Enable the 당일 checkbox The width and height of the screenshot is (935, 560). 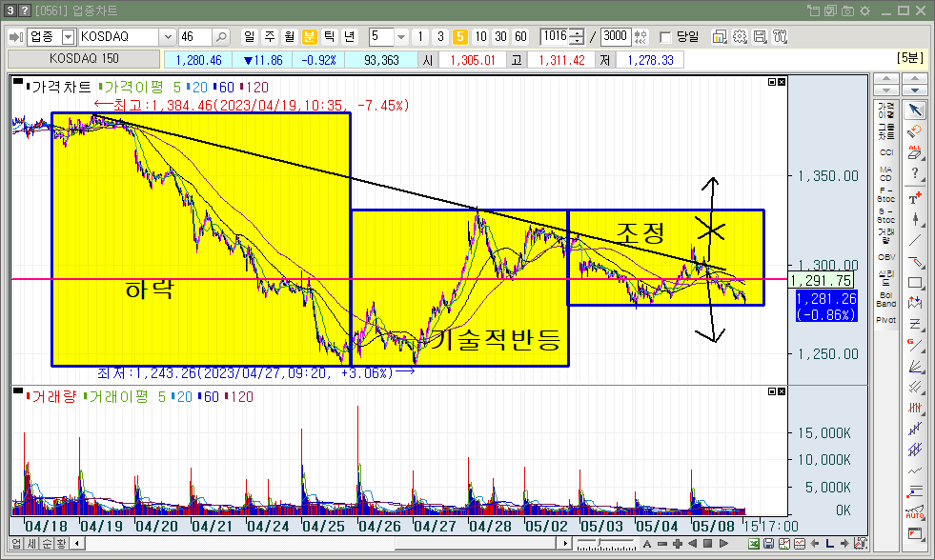(x=665, y=37)
